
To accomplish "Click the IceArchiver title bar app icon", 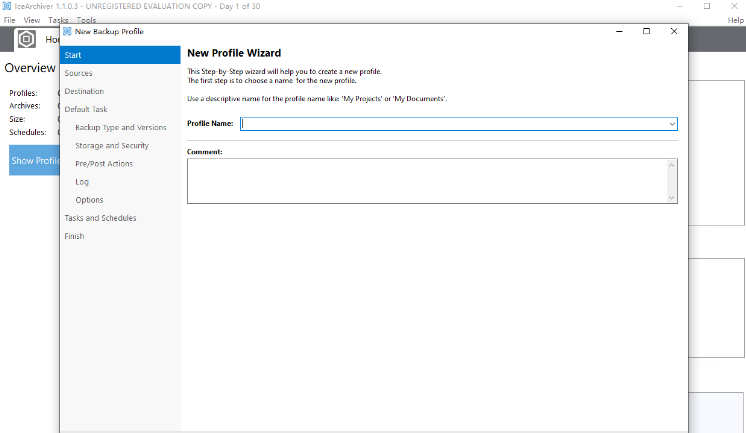I will (7, 6).
